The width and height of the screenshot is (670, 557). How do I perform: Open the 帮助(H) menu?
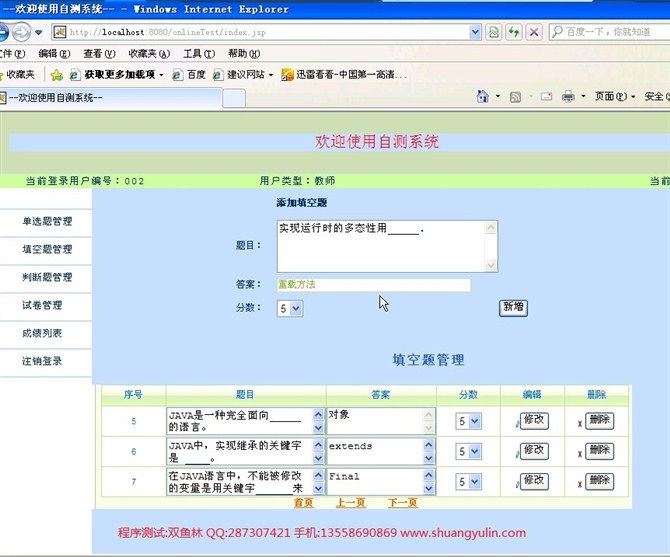(244, 54)
